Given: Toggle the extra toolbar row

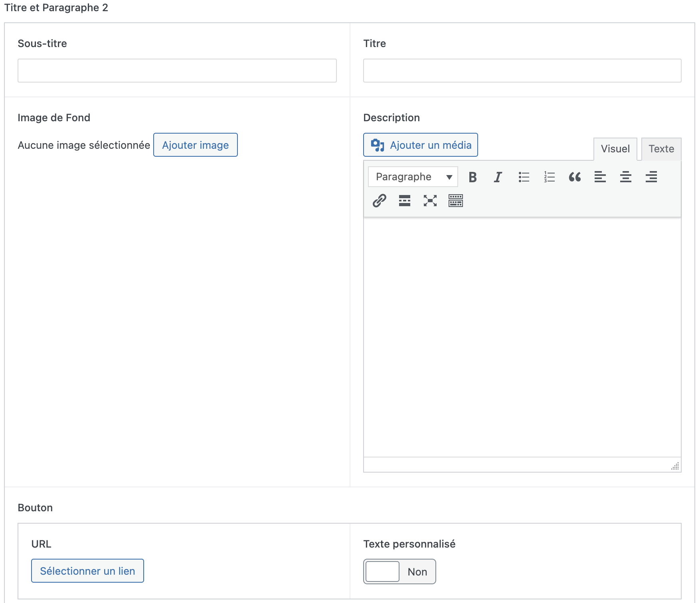Looking at the screenshot, I should [x=455, y=201].
